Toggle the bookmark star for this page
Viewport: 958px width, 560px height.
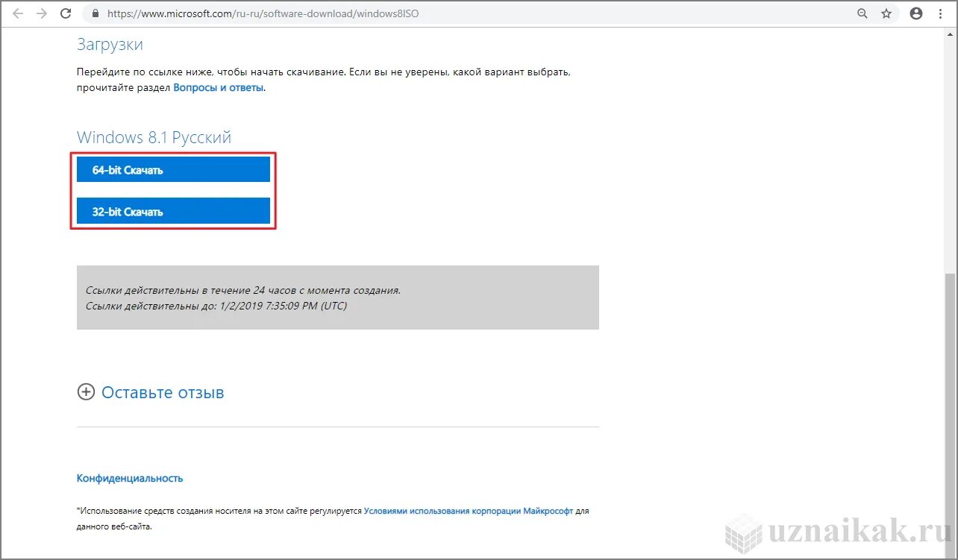[x=886, y=13]
